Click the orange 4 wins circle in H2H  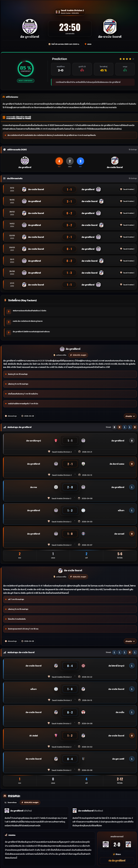[59, 161]
